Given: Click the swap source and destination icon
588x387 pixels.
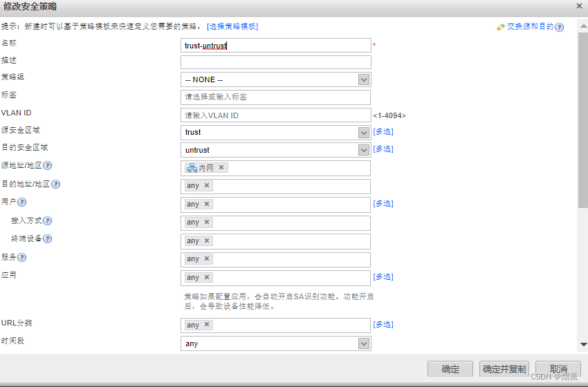Looking at the screenshot, I should 501,27.
